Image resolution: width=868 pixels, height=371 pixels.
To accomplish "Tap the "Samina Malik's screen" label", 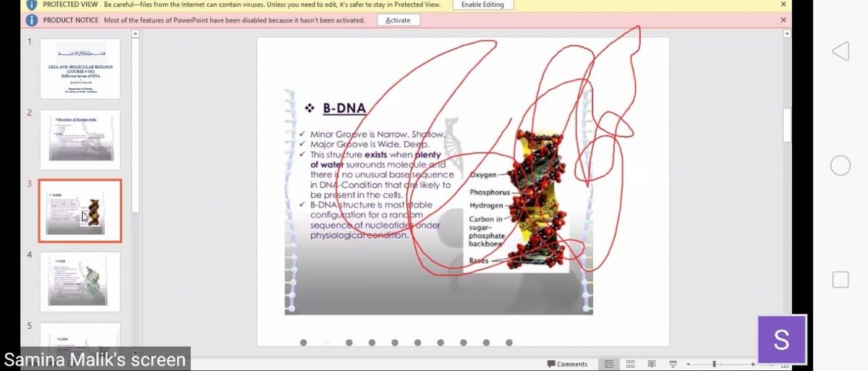I will tap(95, 359).
